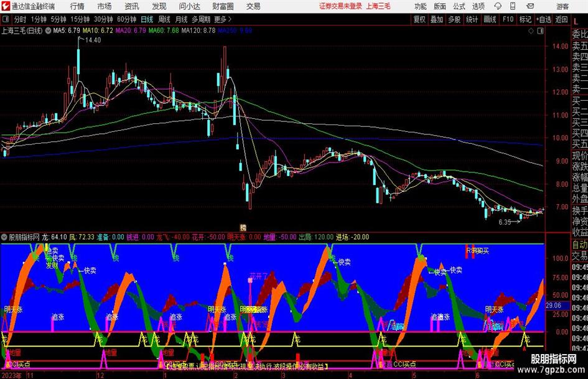Open the 交易 menu
Screen dimensions: 588x379
pyautogui.click(x=253, y=6)
